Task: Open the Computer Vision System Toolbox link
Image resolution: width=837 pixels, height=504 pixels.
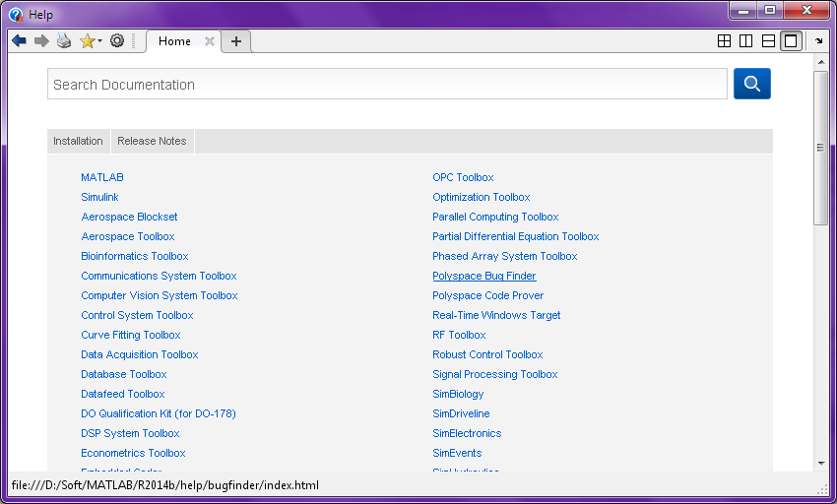Action: tap(160, 295)
